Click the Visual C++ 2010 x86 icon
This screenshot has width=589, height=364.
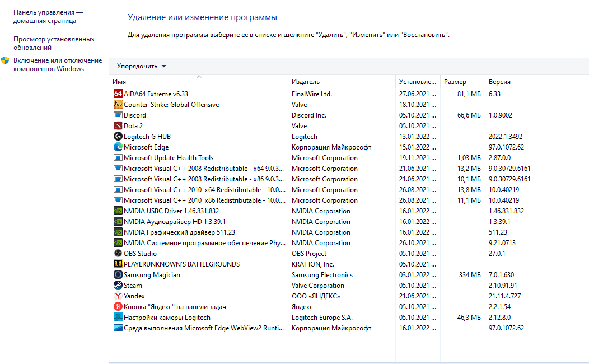[118, 200]
